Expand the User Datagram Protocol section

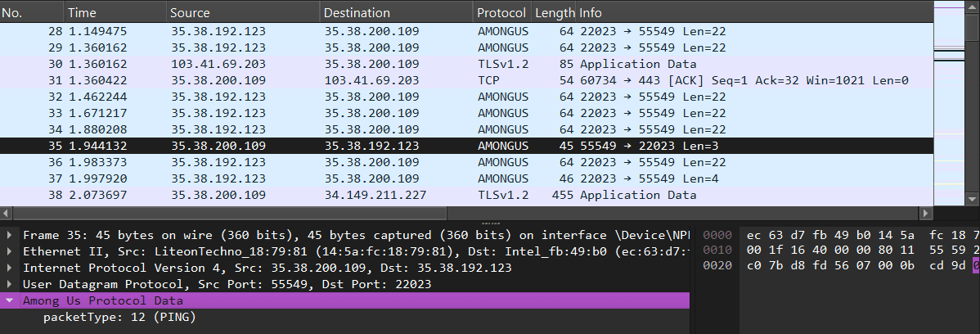tap(9, 284)
